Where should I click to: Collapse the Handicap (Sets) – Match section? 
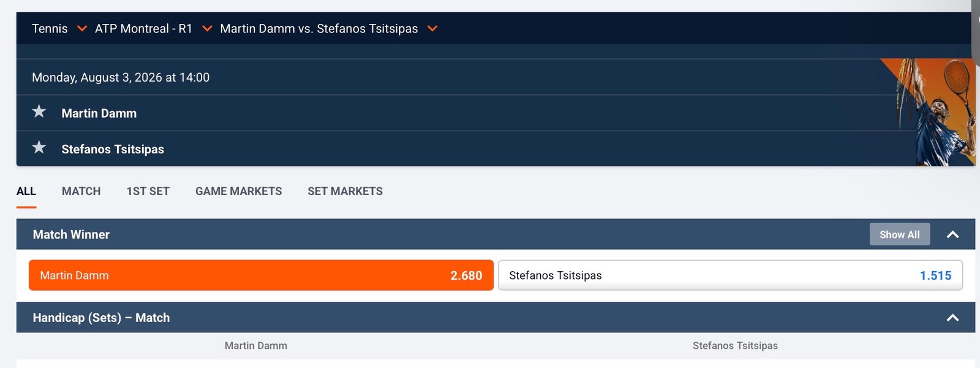(x=952, y=318)
